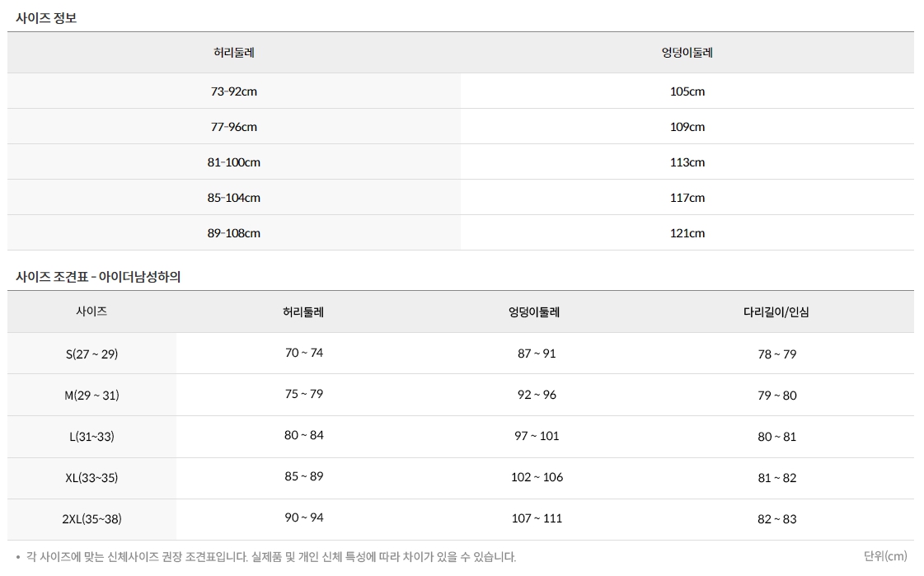
Task: Select the 2XL(35~38) size row
Action: (x=91, y=519)
